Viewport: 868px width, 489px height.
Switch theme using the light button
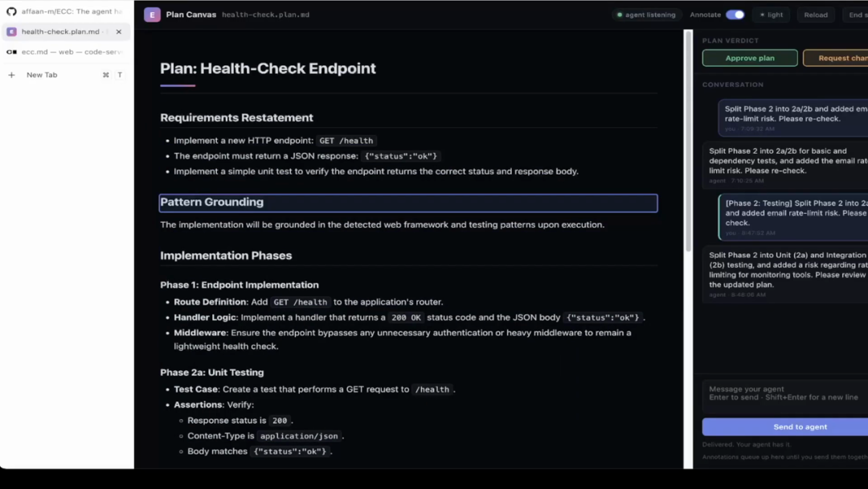772,15
